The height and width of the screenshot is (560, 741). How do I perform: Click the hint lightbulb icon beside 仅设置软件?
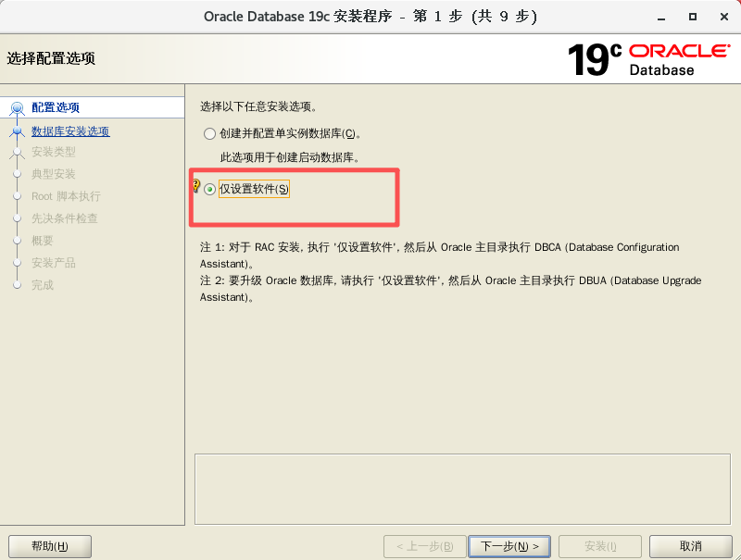tap(195, 186)
